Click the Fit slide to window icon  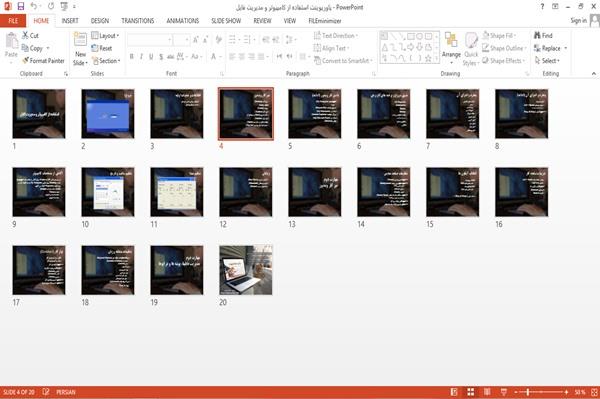point(594,392)
